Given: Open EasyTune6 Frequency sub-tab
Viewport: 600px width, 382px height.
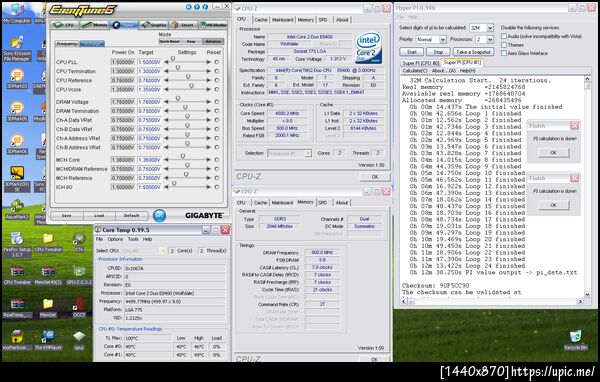Looking at the screenshot, I should tap(67, 44).
